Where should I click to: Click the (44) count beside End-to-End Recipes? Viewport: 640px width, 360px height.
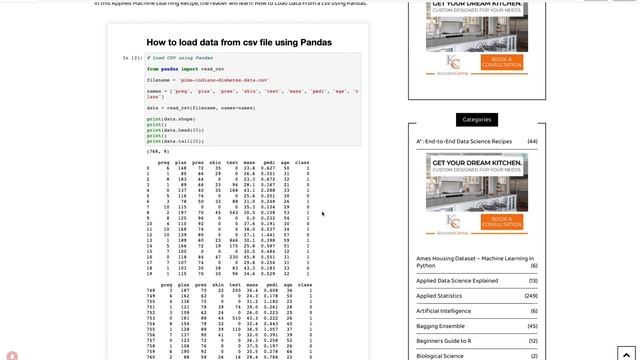click(532, 142)
